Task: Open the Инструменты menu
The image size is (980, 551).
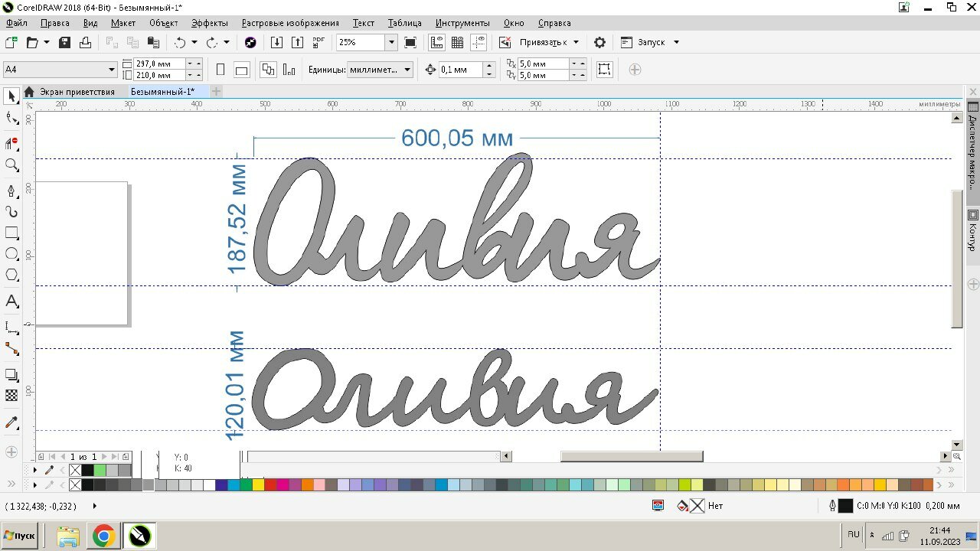Action: pyautogui.click(x=462, y=23)
